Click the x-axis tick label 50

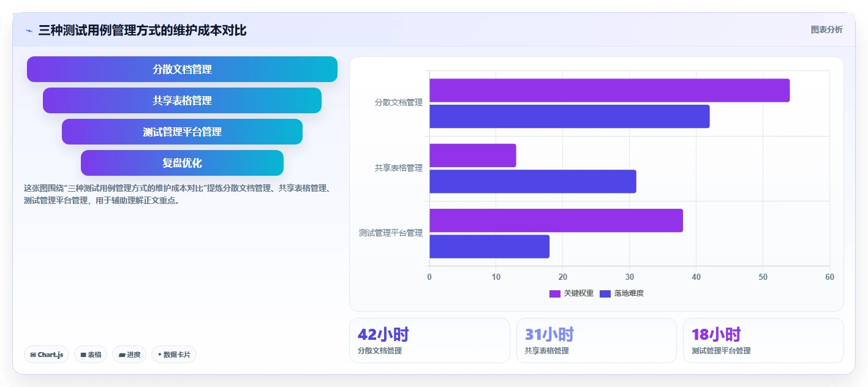click(763, 277)
